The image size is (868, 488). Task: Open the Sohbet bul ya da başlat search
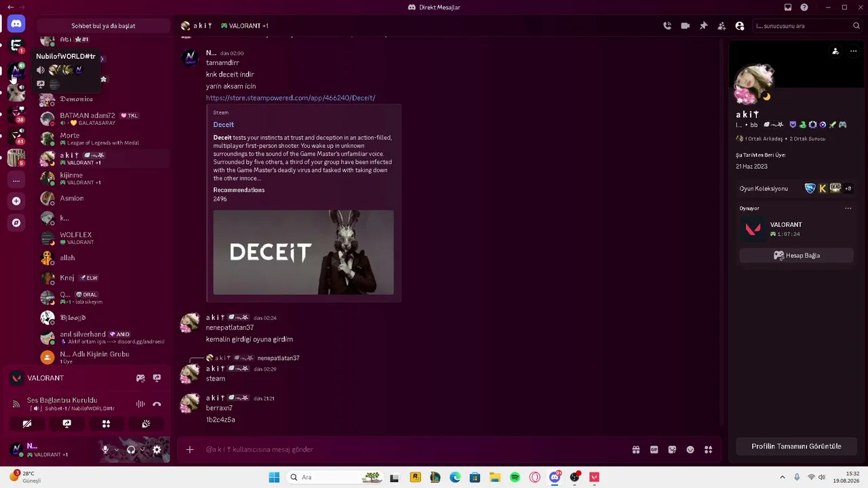coord(103,26)
